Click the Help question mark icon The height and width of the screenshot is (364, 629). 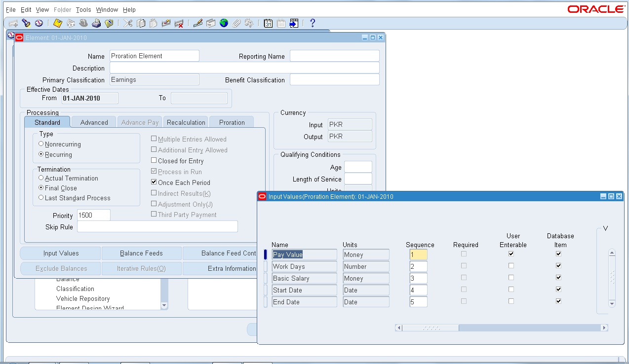[x=312, y=23]
